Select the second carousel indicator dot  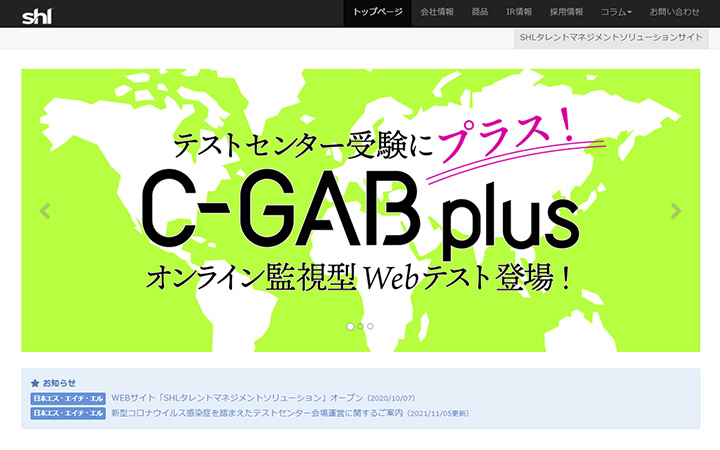(360, 326)
